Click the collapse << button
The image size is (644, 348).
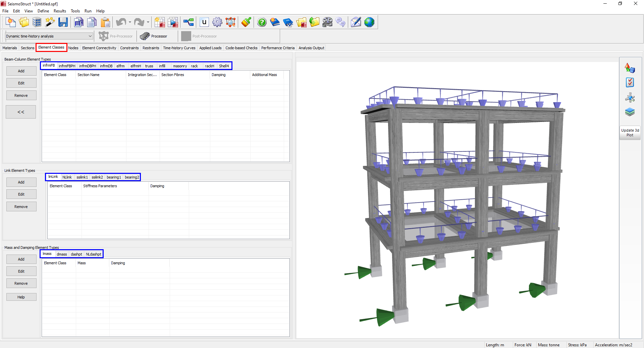(21, 112)
